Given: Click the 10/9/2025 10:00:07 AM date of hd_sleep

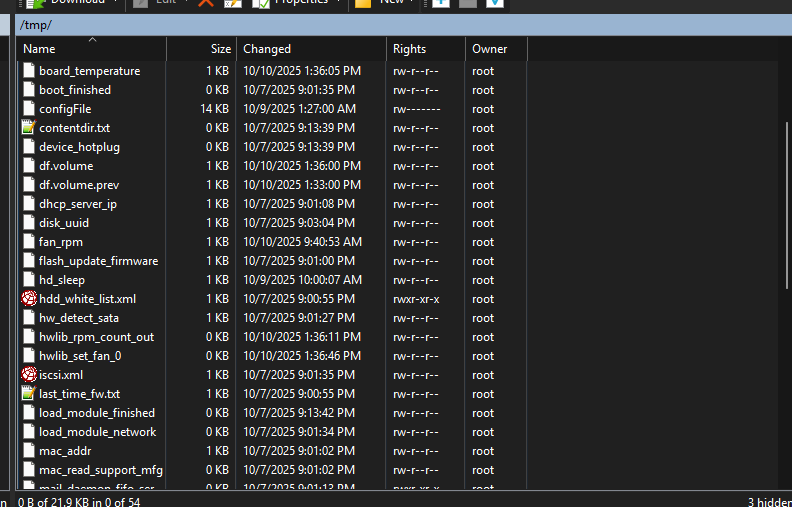Looking at the screenshot, I should [x=303, y=280].
